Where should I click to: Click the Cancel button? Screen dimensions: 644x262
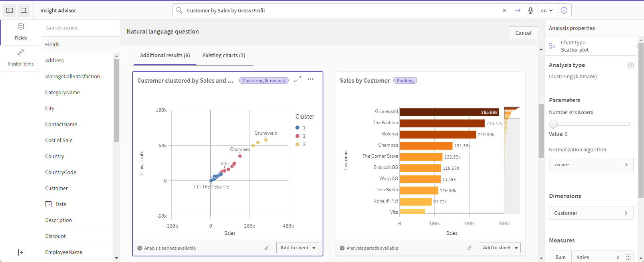(523, 33)
